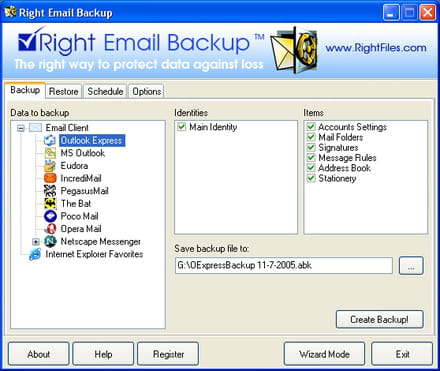Select the Opera Mail icon

click(x=50, y=229)
